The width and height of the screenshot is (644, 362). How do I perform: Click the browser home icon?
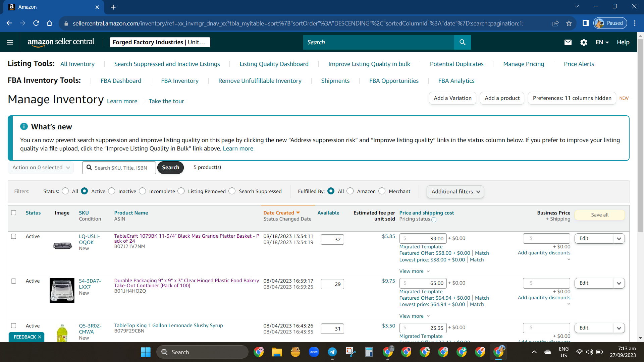49,23
